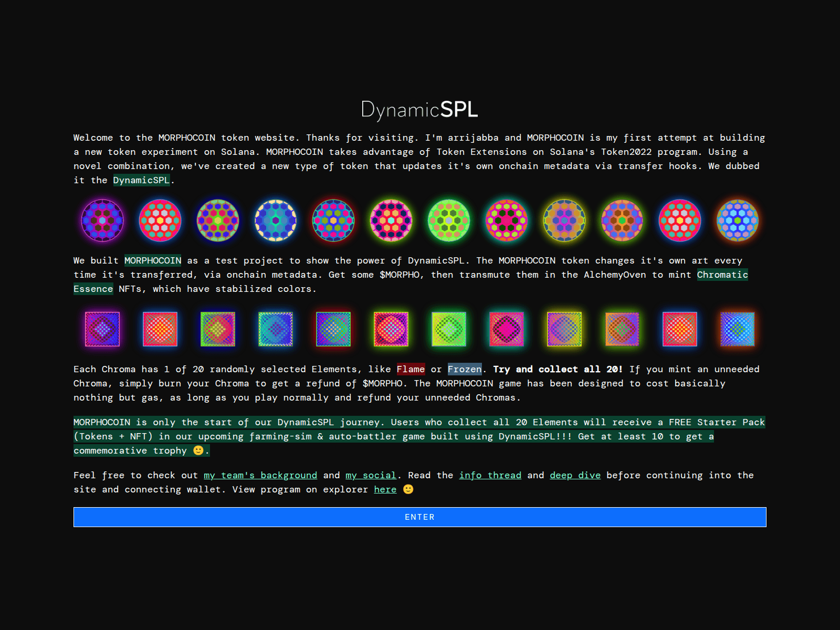The image size is (840, 630).
Task: Open the info thread link
Action: coord(490,475)
